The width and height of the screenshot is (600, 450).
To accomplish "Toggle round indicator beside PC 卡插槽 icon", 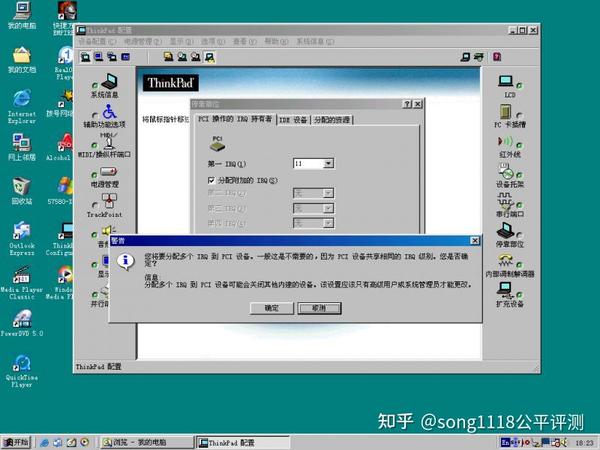I will [x=520, y=116].
